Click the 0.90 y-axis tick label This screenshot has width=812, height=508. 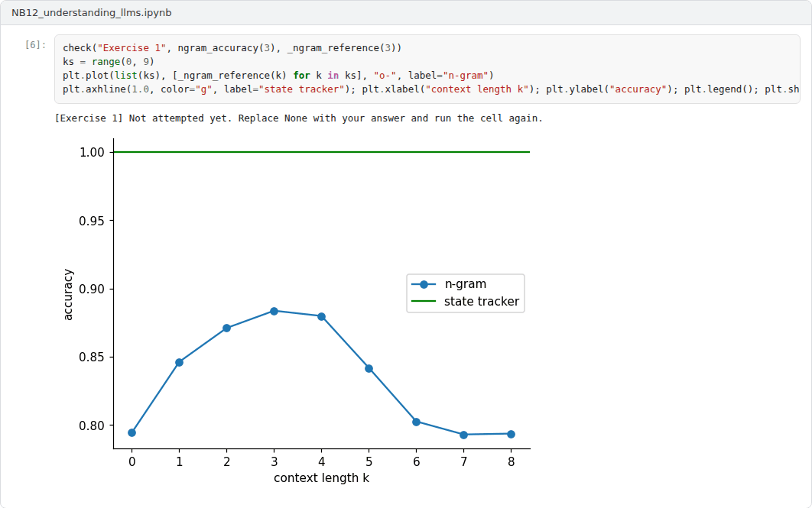click(92, 290)
